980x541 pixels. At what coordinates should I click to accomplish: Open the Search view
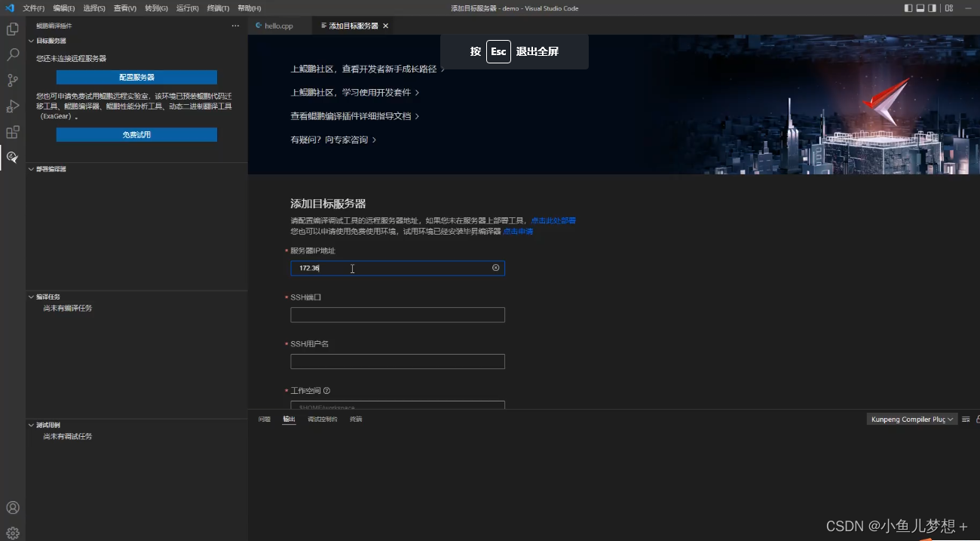(x=12, y=54)
